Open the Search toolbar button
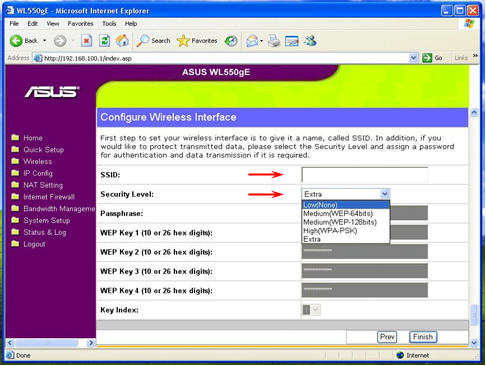Screen dimensions: 486x366 point(154,41)
